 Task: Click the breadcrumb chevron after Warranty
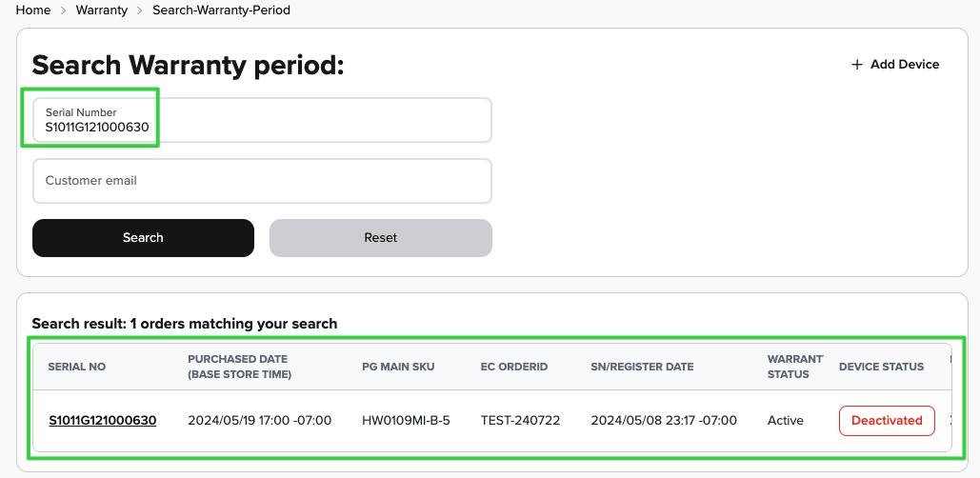pyautogui.click(x=140, y=10)
